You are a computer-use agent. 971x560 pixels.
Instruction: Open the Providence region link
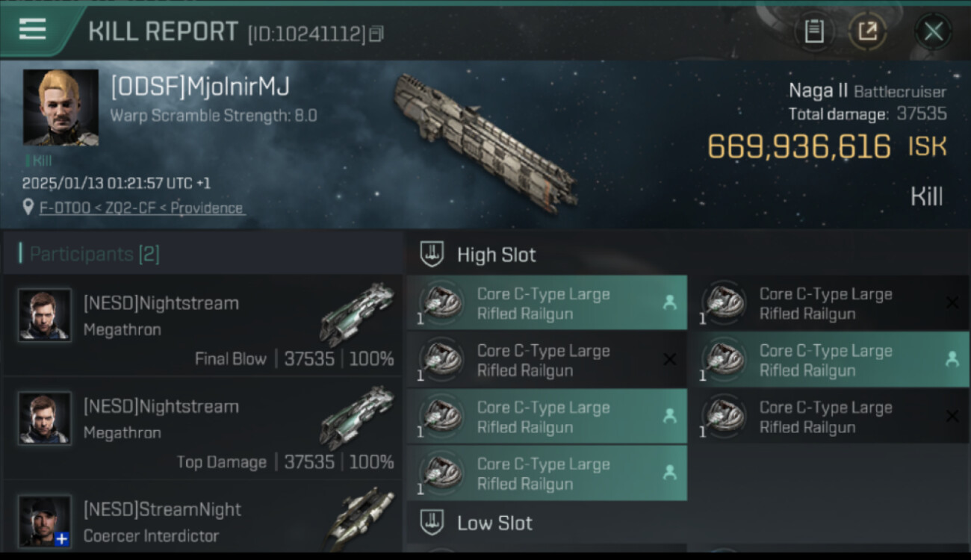click(x=207, y=208)
